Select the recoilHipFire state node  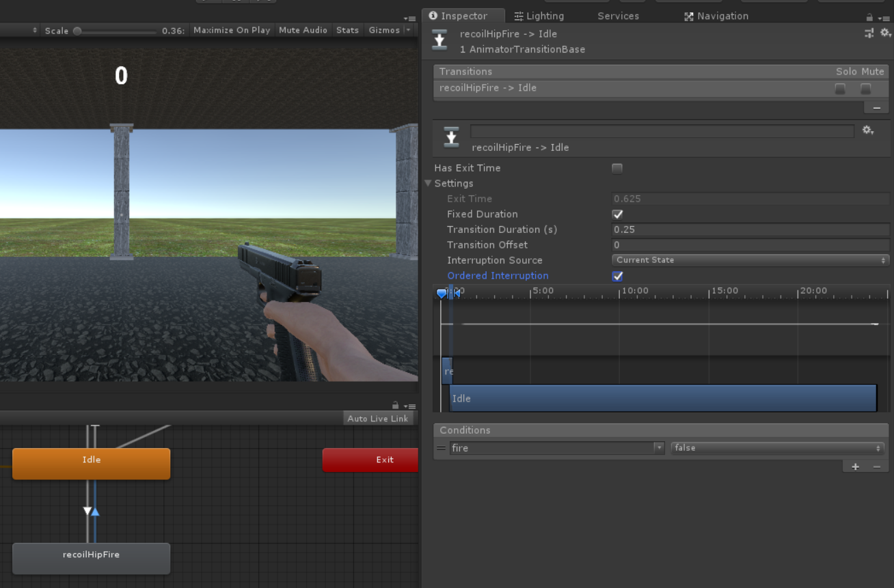91,559
